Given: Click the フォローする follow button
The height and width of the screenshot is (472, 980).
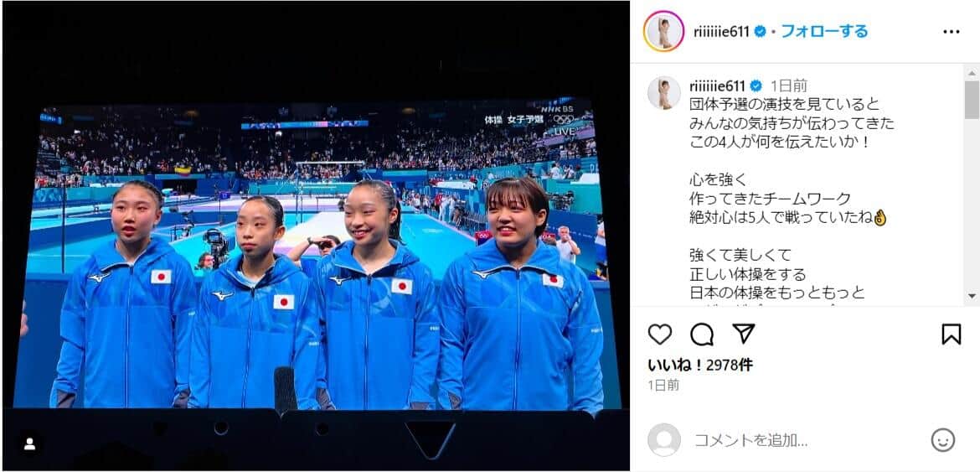Looking at the screenshot, I should point(824,31).
